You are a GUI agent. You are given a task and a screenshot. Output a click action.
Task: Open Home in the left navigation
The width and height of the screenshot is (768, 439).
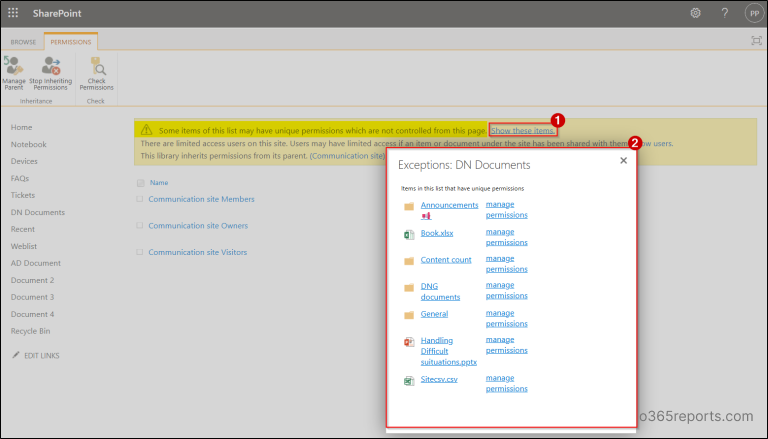[22, 127]
